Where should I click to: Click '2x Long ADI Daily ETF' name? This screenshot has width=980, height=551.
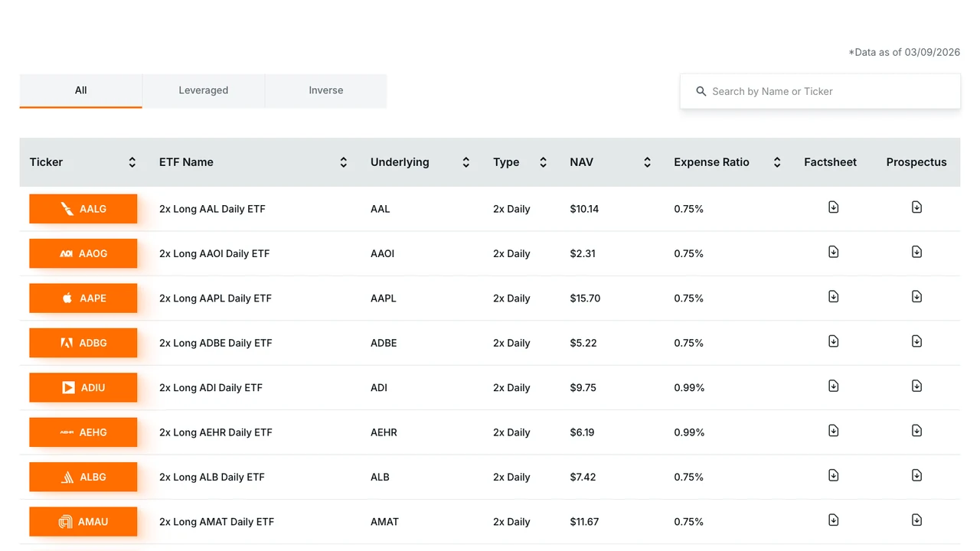pyautogui.click(x=211, y=387)
